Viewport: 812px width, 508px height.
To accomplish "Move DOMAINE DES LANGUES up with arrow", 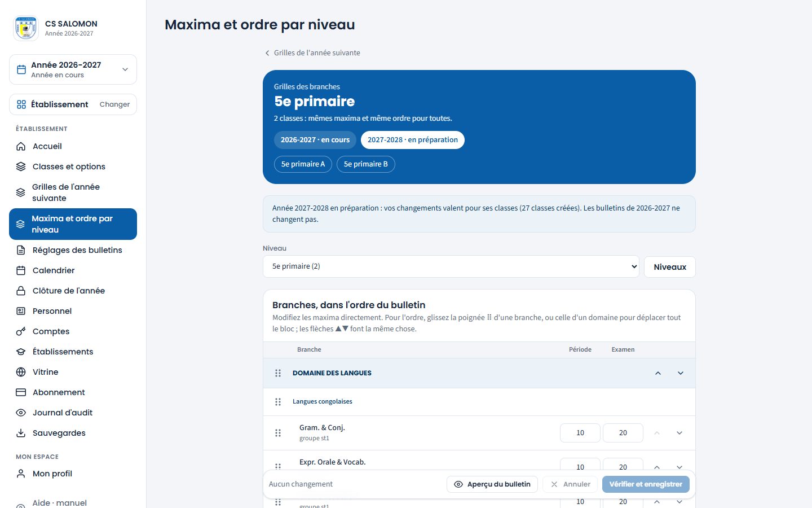I will click(x=658, y=373).
